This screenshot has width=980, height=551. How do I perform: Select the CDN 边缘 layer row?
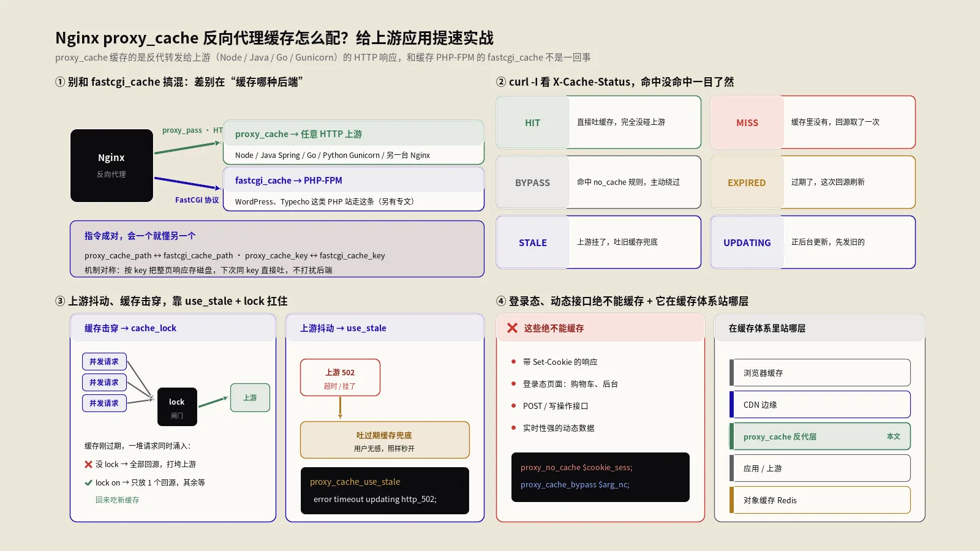[820, 405]
